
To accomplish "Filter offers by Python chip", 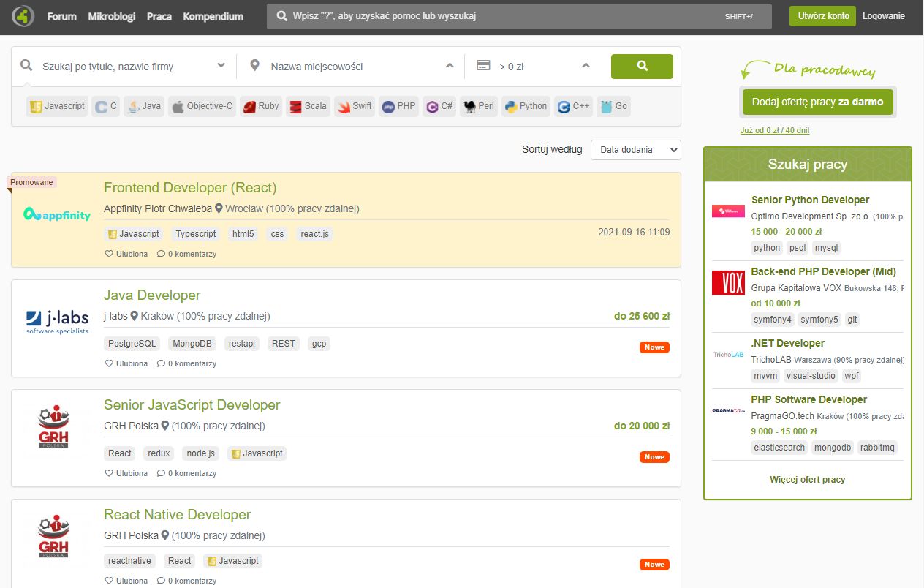I will pyautogui.click(x=526, y=106).
